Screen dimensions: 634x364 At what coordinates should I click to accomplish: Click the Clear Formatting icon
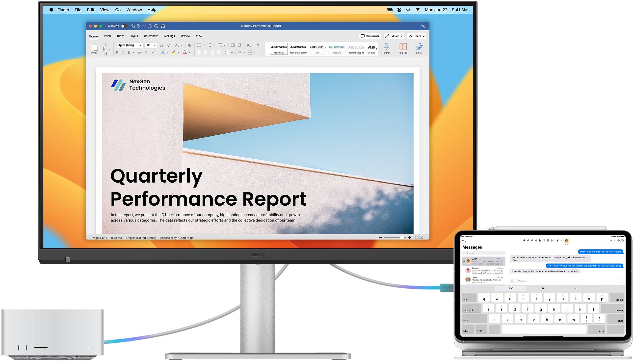point(189,45)
